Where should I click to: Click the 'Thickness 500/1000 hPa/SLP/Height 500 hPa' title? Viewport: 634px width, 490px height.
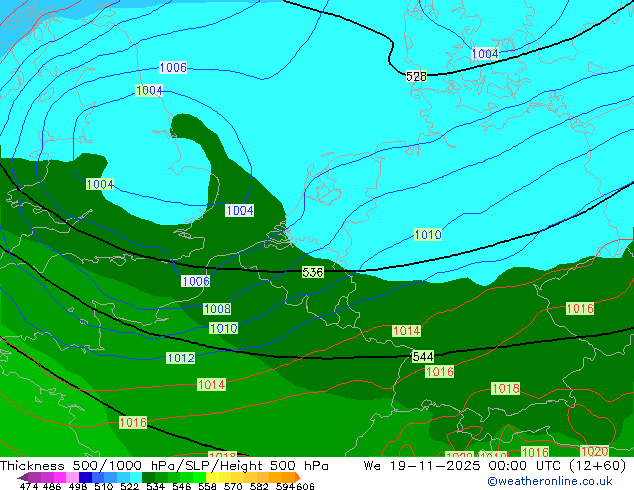click(164, 465)
